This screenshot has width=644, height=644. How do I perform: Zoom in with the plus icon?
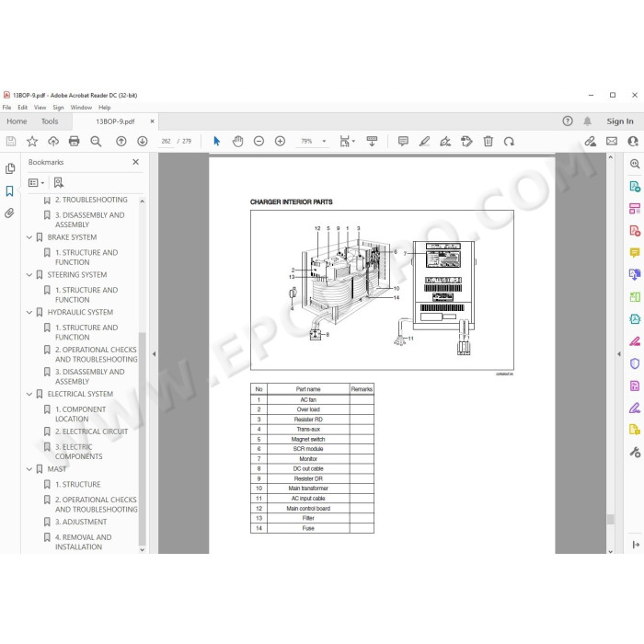(280, 142)
